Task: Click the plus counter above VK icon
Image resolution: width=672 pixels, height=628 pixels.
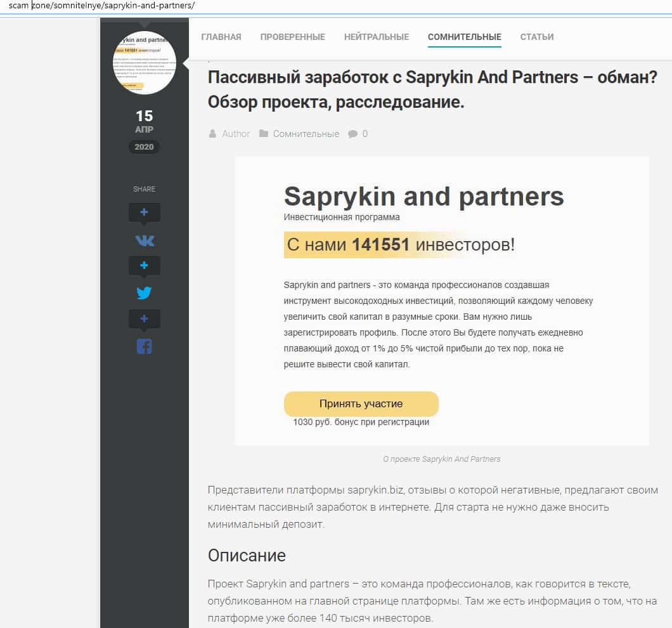Action: (145, 213)
